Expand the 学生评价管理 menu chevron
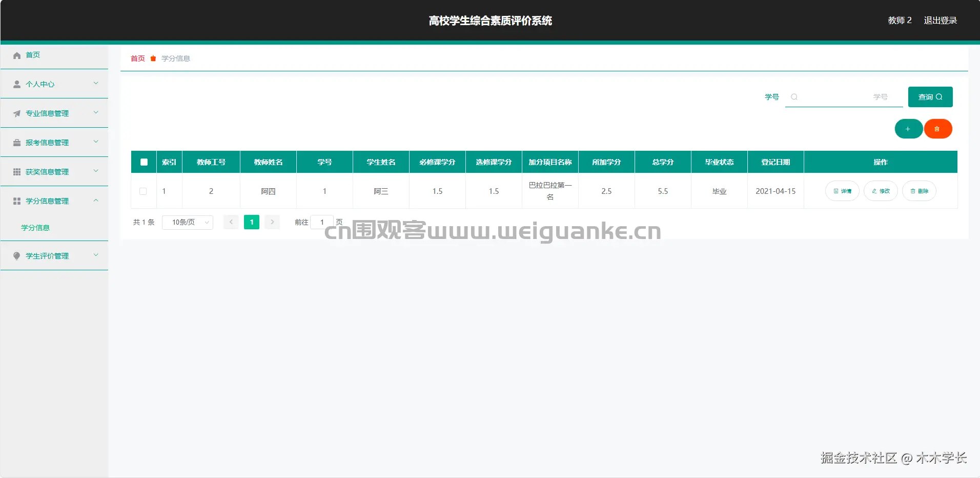Image resolution: width=980 pixels, height=478 pixels. [x=96, y=255]
